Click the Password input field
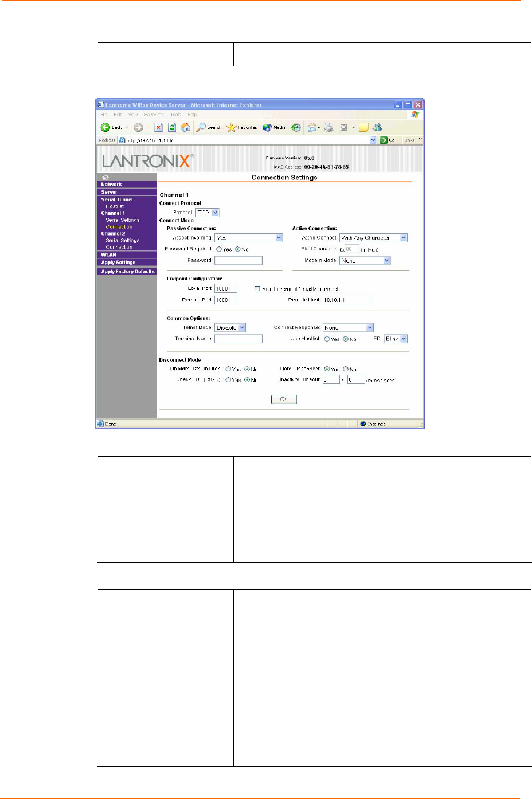The width and height of the screenshot is (532, 799). (238, 260)
